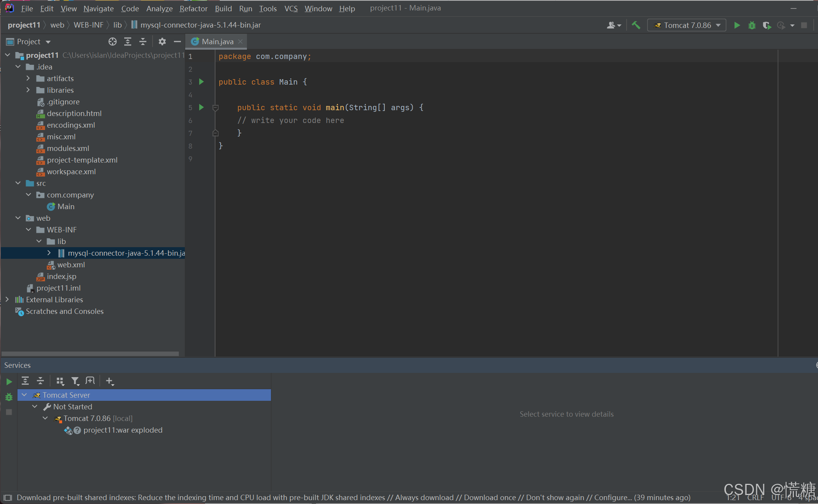Screen dimensions: 818x504
Task: Select the Main.java tab in editor
Action: 216,41
